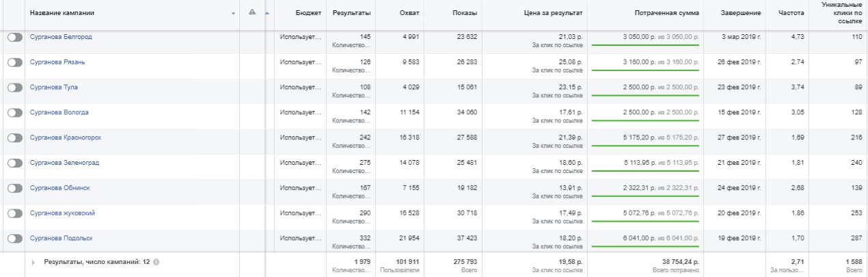Switch on the Сурганова Подольск campaign
The image size is (868, 277).
[14, 239]
